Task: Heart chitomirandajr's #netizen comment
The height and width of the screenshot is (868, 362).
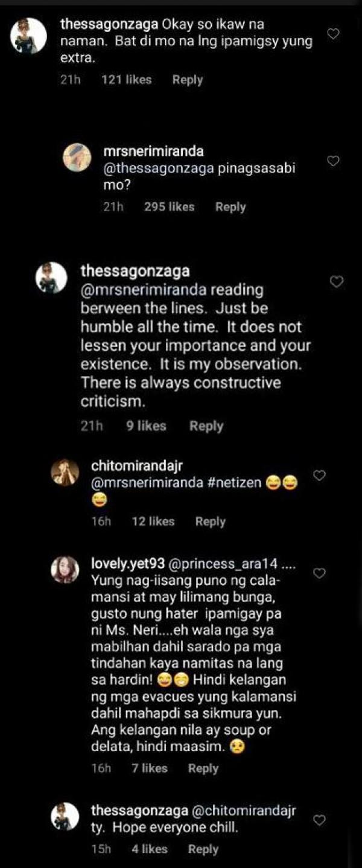Action: tap(320, 475)
